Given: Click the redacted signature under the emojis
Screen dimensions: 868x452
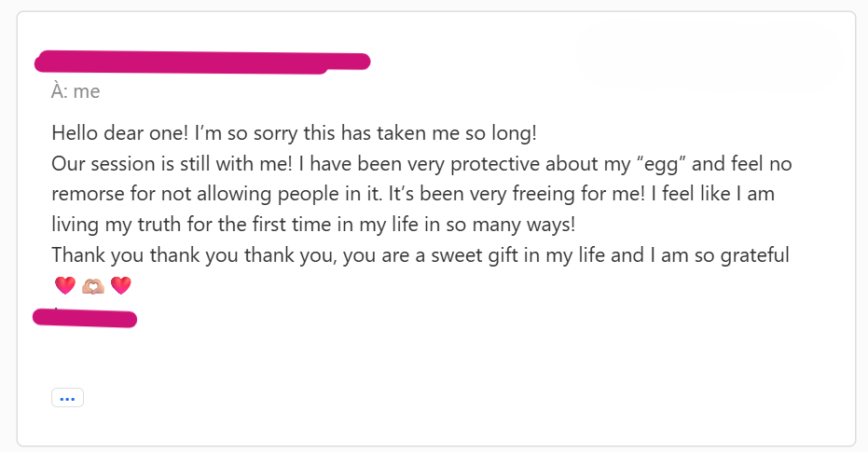Looking at the screenshot, I should tap(85, 319).
